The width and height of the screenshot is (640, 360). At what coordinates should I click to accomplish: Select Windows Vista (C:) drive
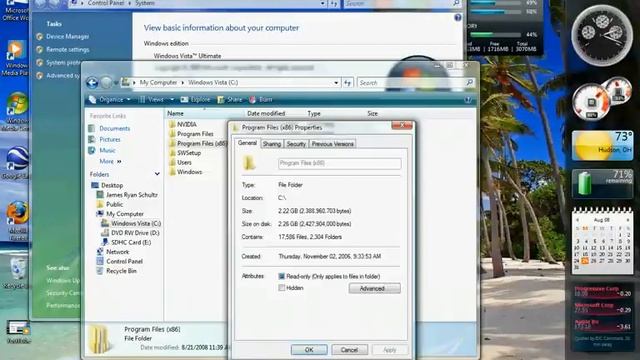(x=131, y=224)
